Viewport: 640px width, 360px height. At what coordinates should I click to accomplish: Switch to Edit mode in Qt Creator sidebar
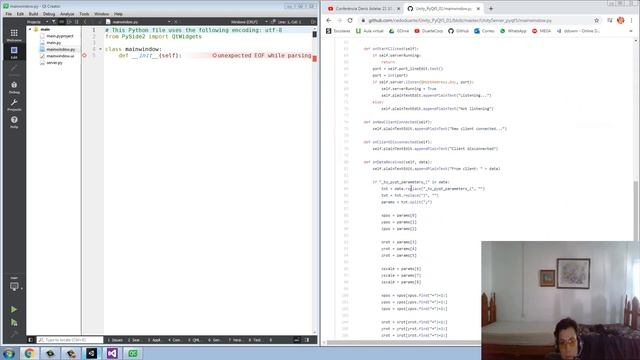click(x=14, y=52)
